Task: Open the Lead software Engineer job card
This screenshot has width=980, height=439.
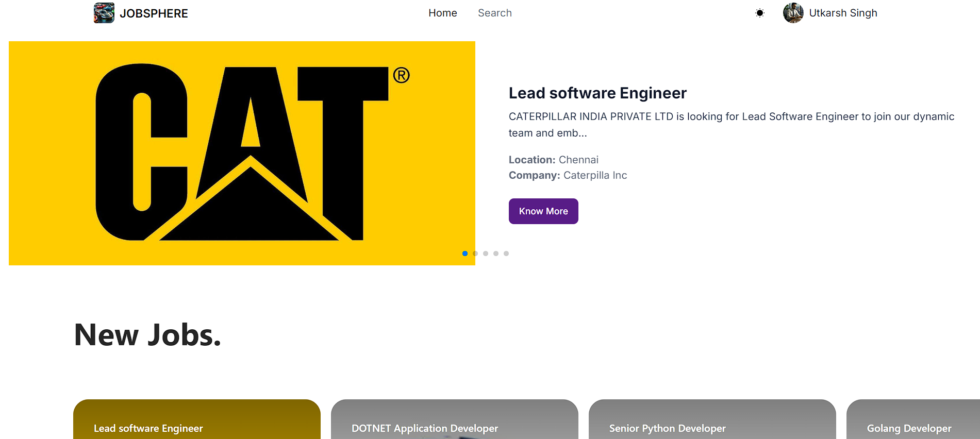Action: (197, 419)
